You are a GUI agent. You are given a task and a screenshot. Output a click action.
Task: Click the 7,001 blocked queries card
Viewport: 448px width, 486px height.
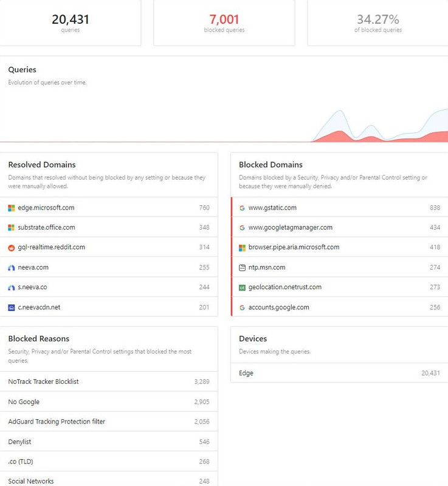(x=224, y=22)
